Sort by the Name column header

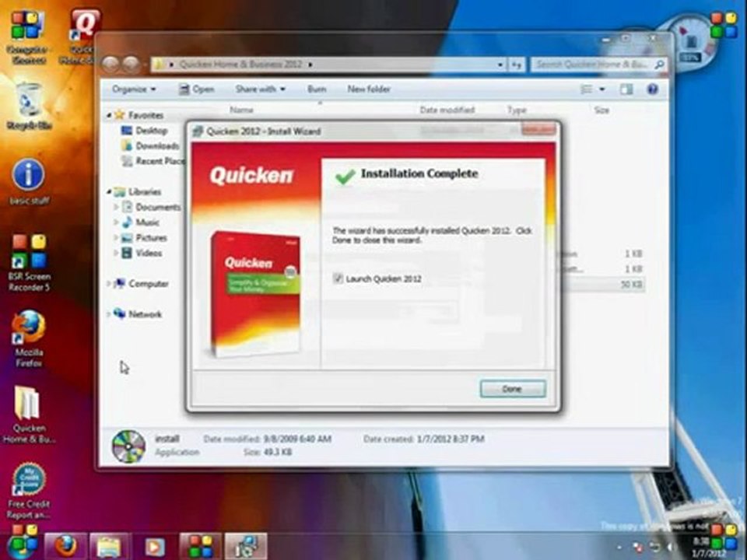(241, 110)
